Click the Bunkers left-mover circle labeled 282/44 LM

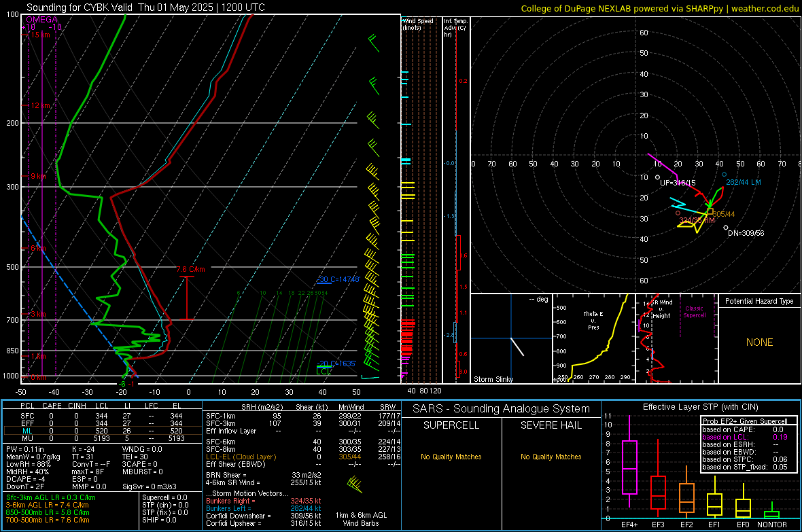tap(724, 175)
